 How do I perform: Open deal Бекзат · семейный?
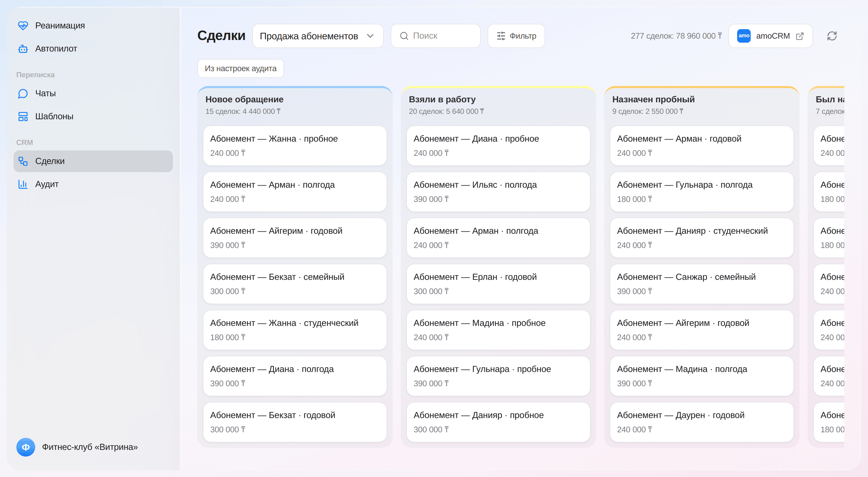[x=295, y=284]
